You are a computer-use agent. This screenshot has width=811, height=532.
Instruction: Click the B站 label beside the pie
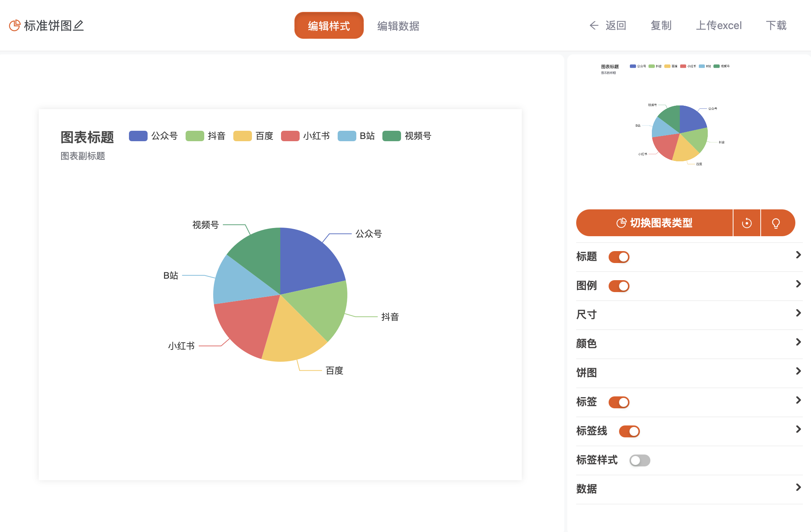click(171, 275)
